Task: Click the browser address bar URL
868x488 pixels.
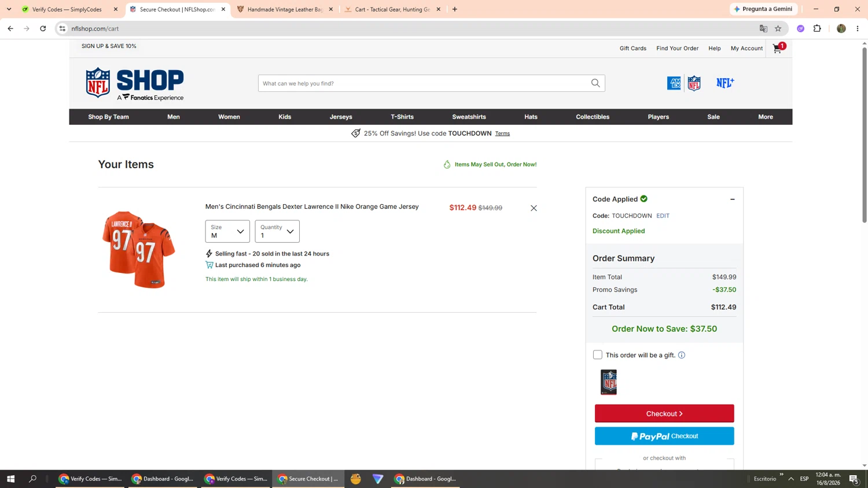Action: (x=95, y=28)
